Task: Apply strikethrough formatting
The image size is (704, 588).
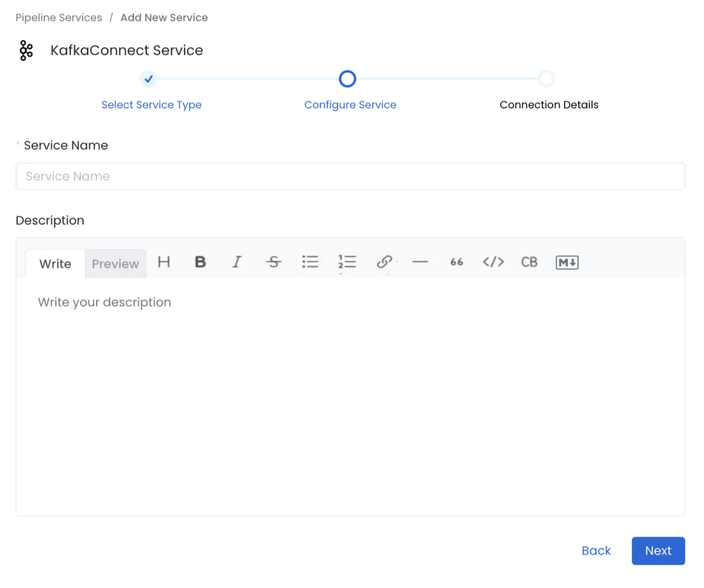Action: [x=273, y=262]
